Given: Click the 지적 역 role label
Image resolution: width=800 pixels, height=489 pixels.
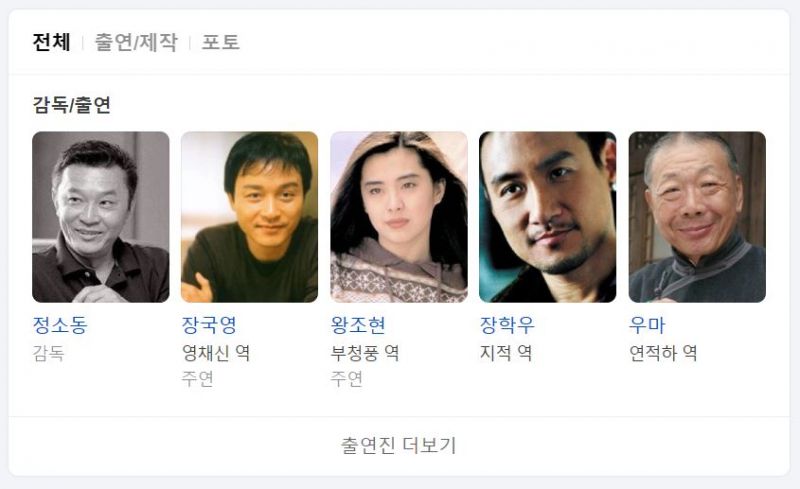Looking at the screenshot, I should 506,353.
